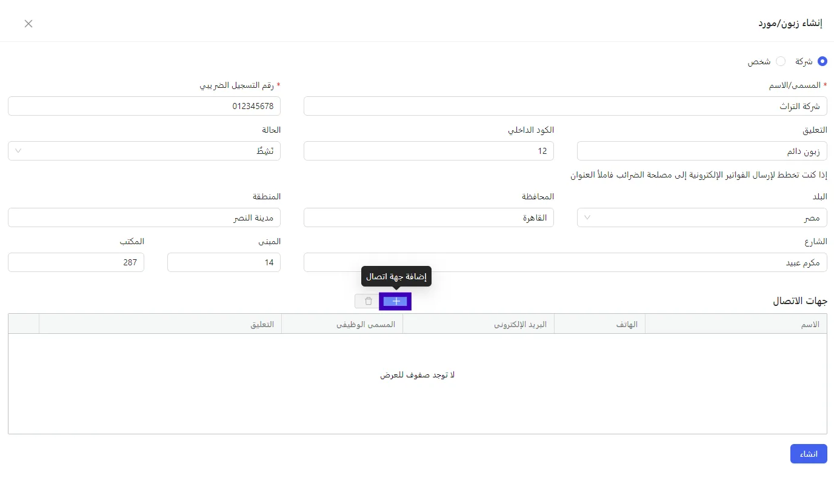Screen dimensions: 834x504
Task: Edit the المسمى/الاسم name field
Action: coord(565,106)
